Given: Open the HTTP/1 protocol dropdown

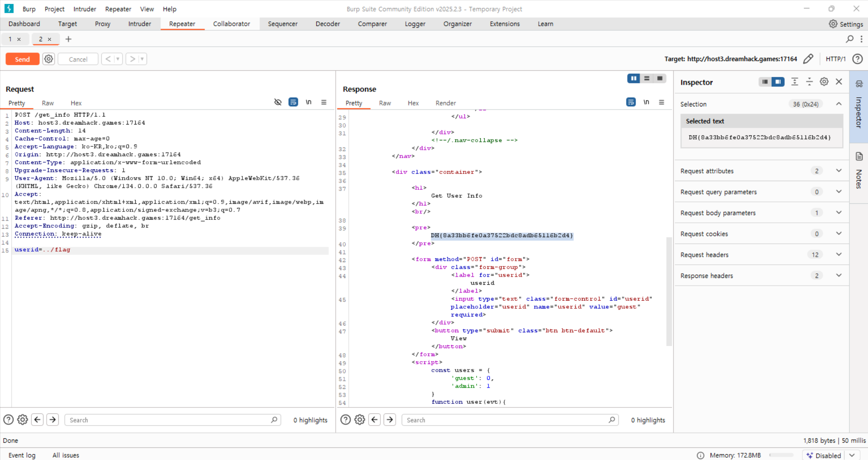Looking at the screenshot, I should tap(835, 59).
